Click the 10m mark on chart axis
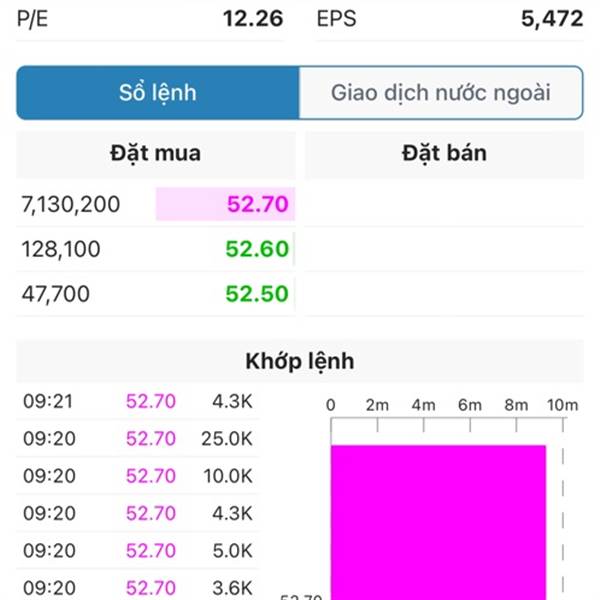 tap(562, 405)
